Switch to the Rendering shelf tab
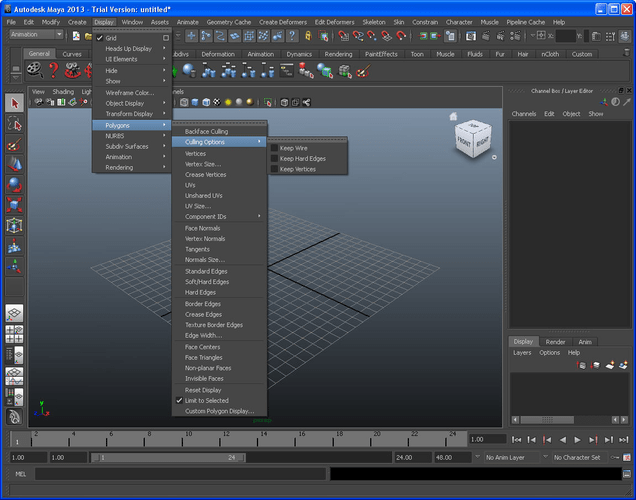This screenshot has width=636, height=500. (338, 54)
